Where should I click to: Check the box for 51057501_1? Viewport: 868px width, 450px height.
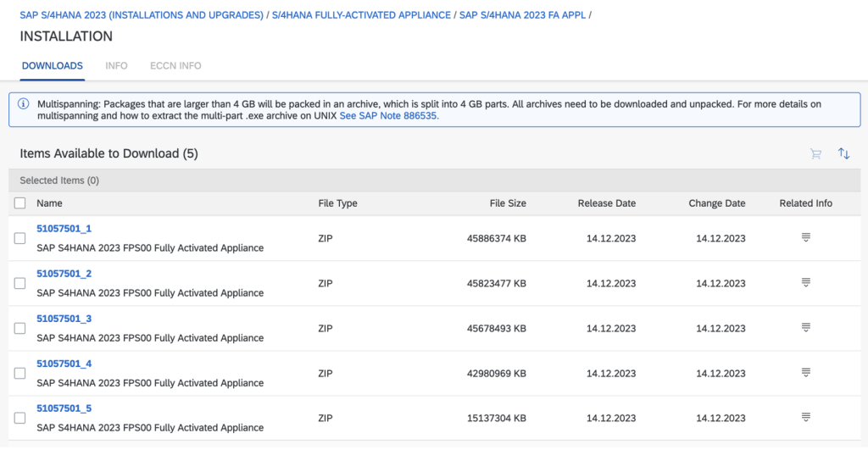click(20, 239)
